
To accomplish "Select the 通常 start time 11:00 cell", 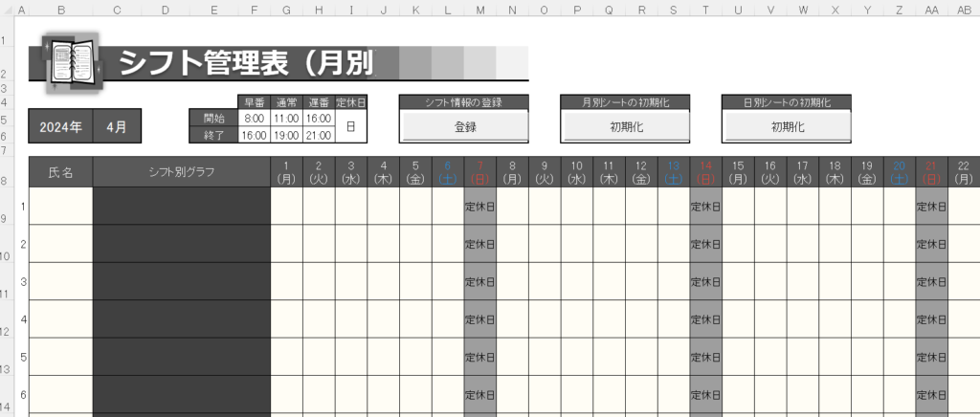I will [x=286, y=119].
